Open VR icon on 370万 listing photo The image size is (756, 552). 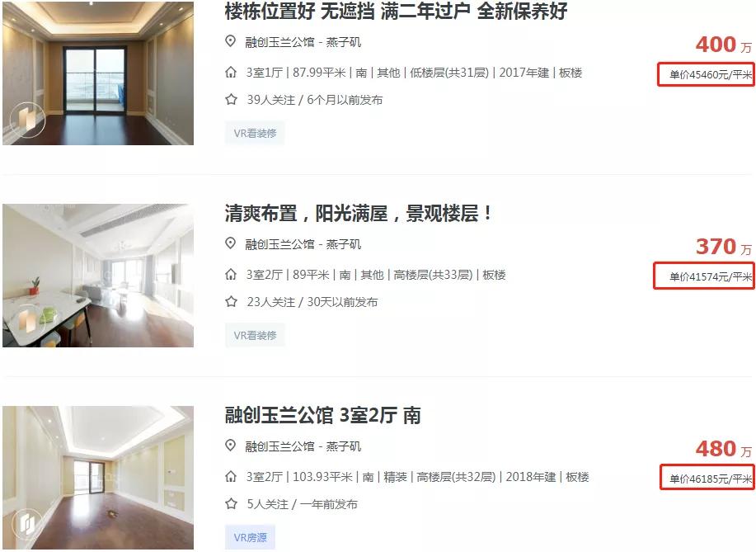(27, 321)
